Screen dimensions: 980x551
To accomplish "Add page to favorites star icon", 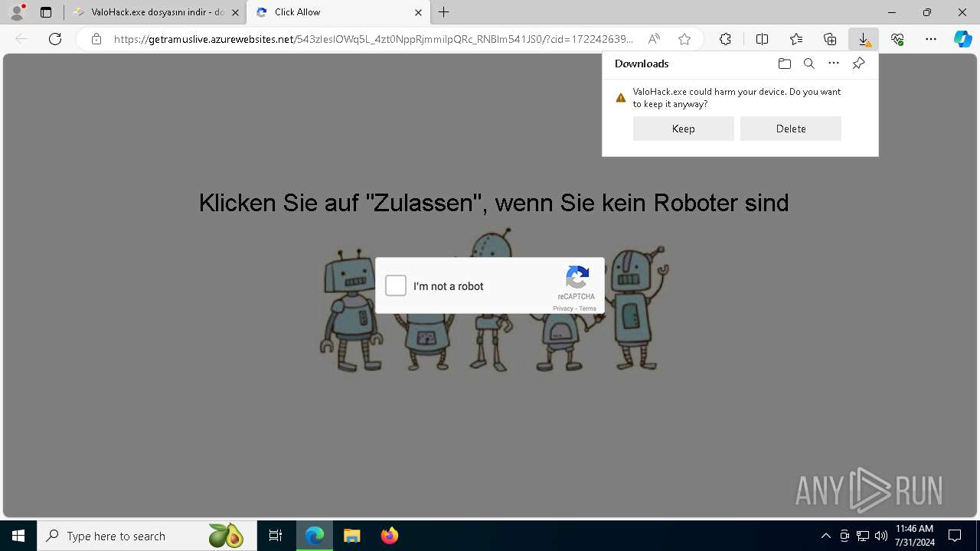I will point(684,39).
